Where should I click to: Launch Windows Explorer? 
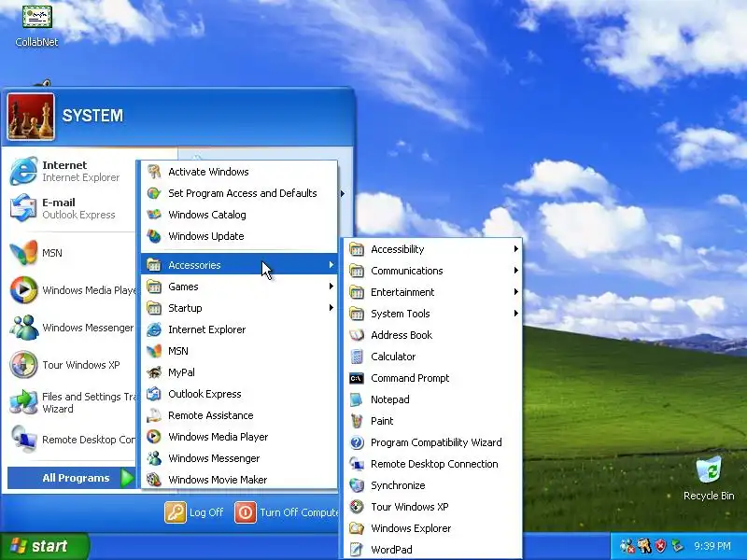(x=432, y=528)
